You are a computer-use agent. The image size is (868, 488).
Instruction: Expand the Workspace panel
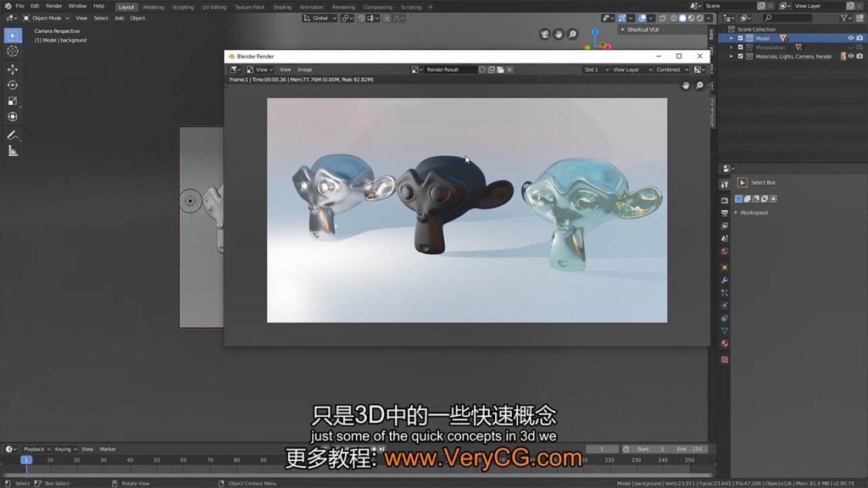[754, 213]
